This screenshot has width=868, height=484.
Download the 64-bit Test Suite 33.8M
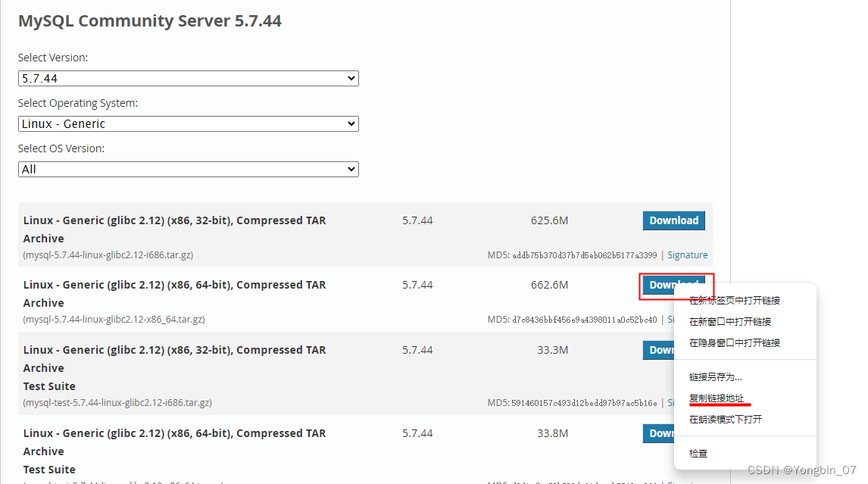(658, 433)
